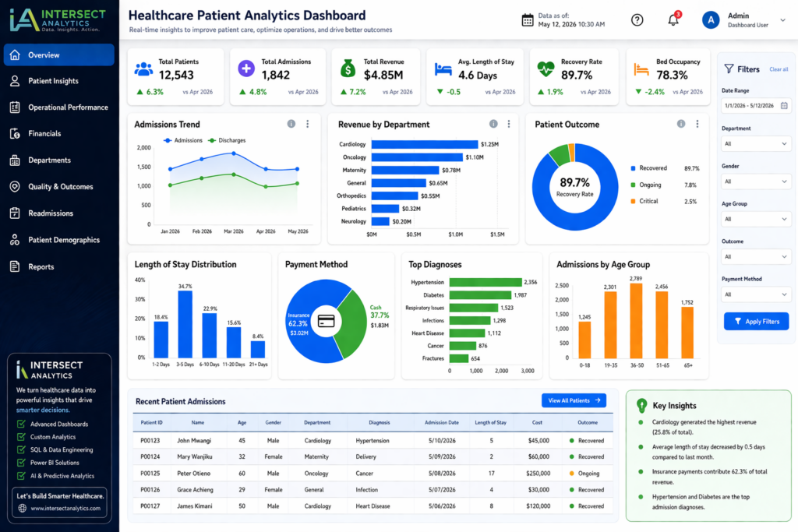The image size is (798, 532).
Task: Toggle the Advanced Dashboards checkbox
Action: 21,424
